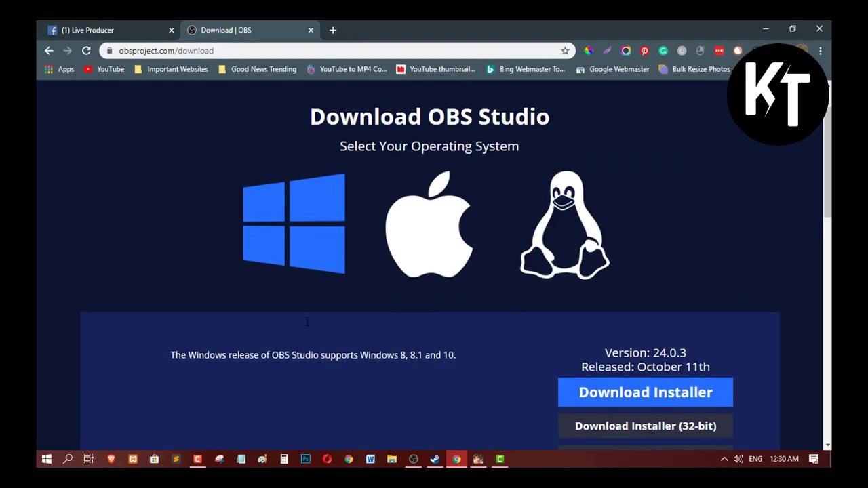The image size is (868, 488).
Task: Close the Live Producer tab
Action: click(172, 30)
